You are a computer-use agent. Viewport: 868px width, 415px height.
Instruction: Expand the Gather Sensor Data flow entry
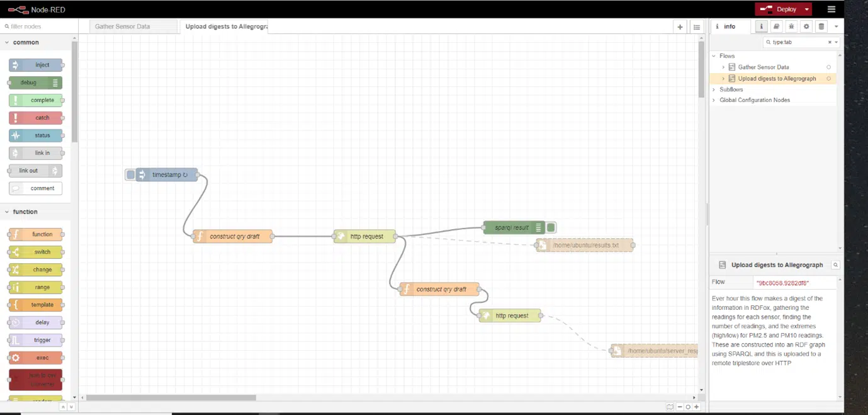(x=723, y=67)
